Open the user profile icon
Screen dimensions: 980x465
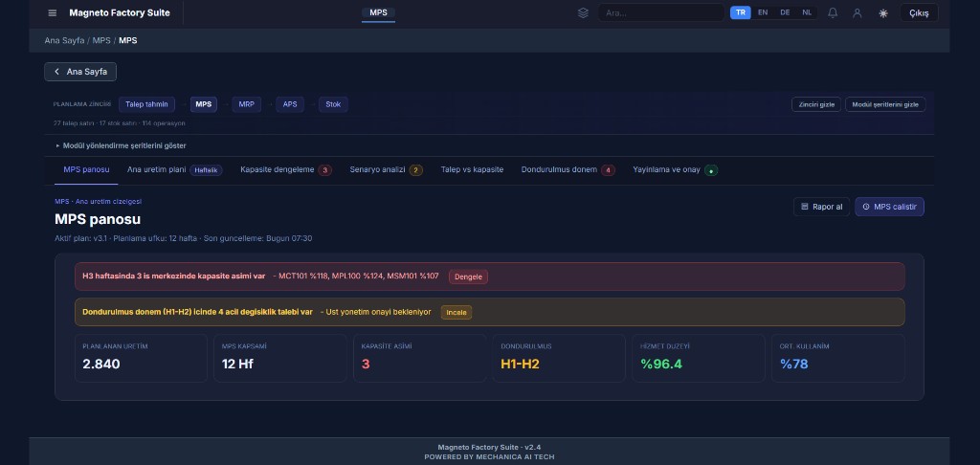pyautogui.click(x=857, y=13)
